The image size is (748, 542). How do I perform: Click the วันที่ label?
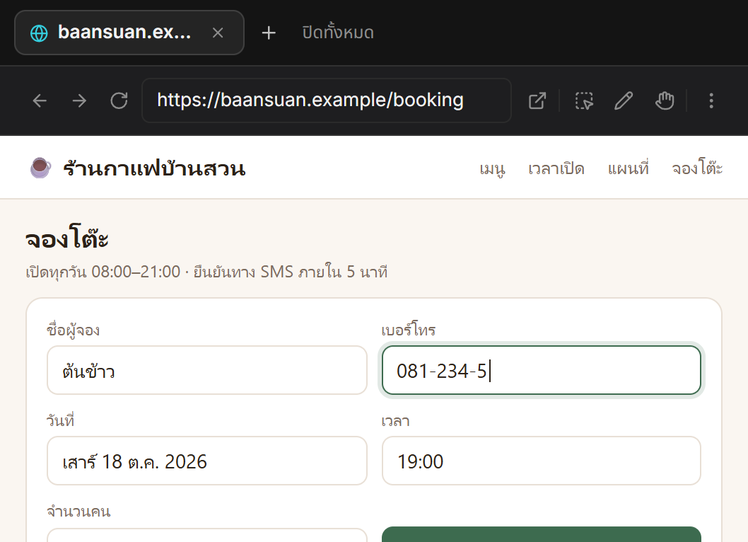[60, 420]
